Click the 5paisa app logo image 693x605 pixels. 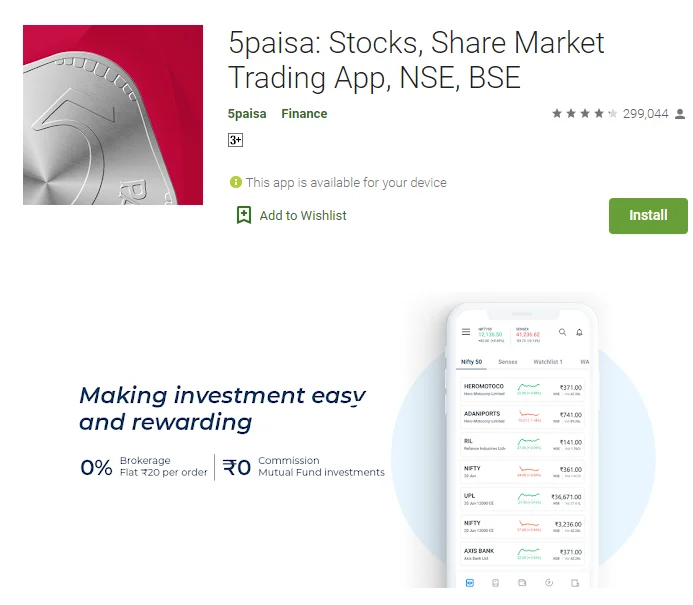click(x=113, y=115)
